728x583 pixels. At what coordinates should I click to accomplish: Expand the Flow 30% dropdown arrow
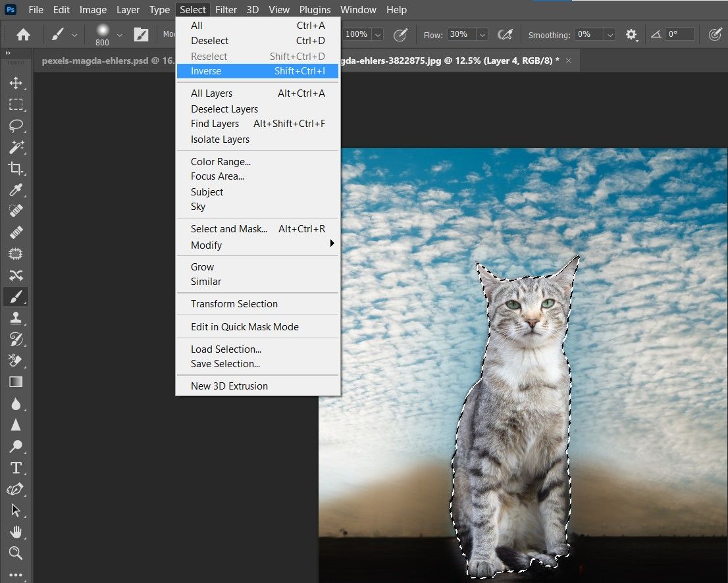pos(482,34)
